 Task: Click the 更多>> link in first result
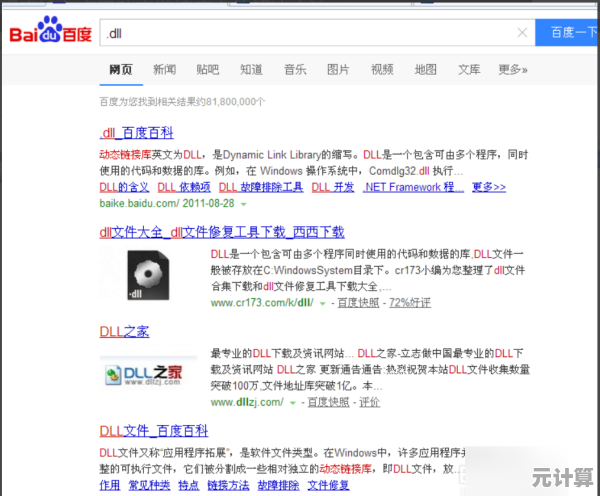(489, 187)
